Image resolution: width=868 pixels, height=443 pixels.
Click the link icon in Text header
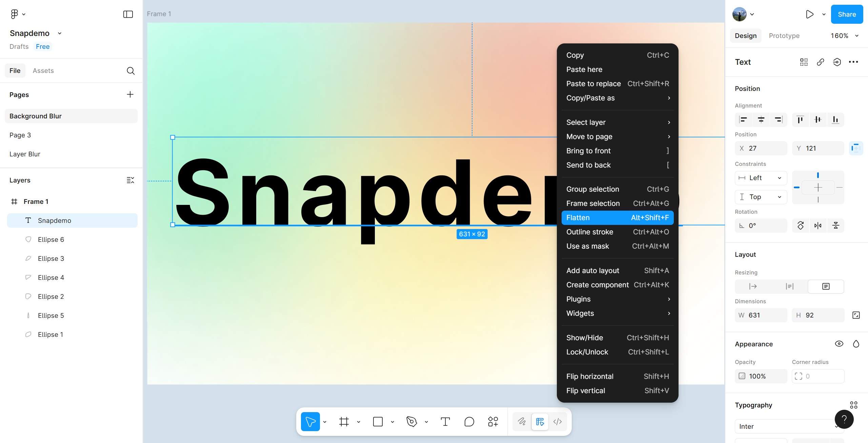[x=821, y=62]
